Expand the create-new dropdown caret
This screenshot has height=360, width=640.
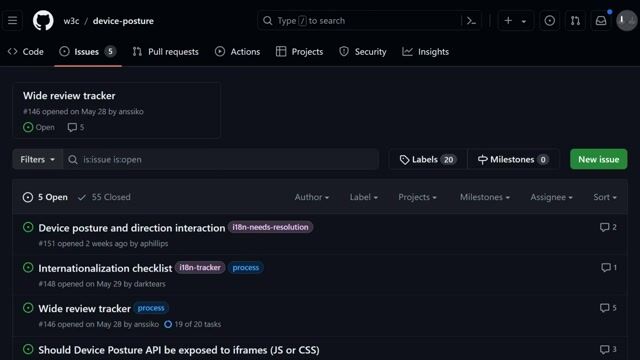click(x=524, y=21)
